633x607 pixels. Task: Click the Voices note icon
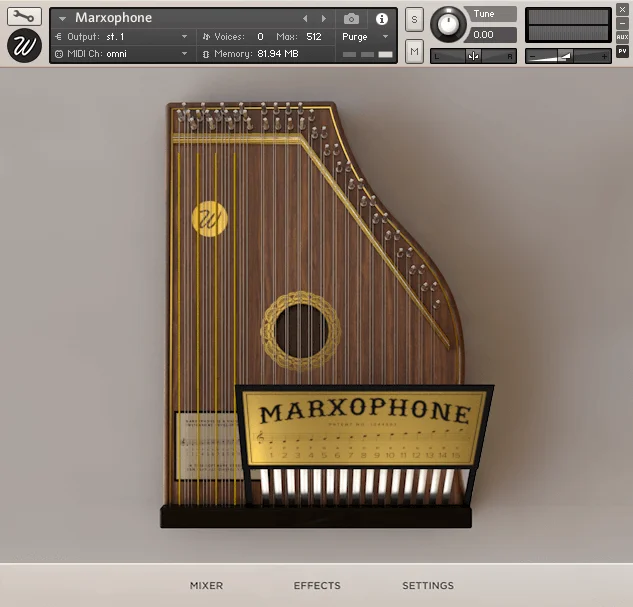(x=206, y=37)
